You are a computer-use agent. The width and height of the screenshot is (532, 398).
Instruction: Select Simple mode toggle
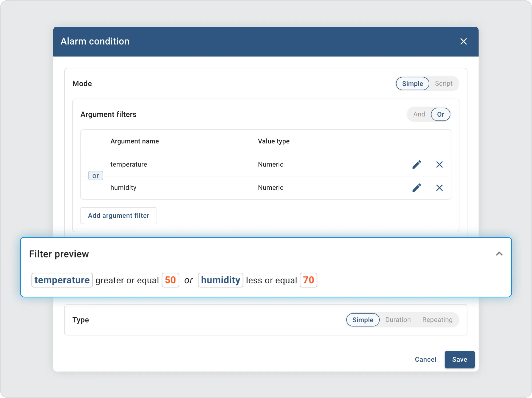(413, 84)
